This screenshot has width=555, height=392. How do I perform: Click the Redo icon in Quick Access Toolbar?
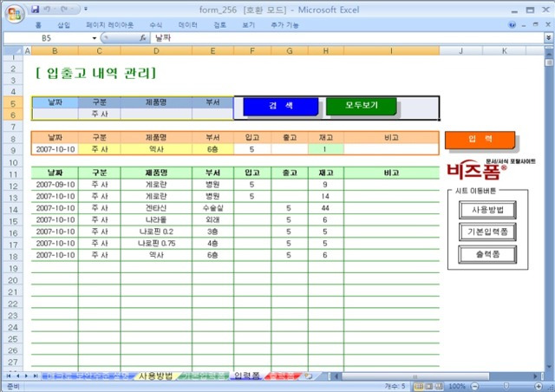(x=65, y=10)
